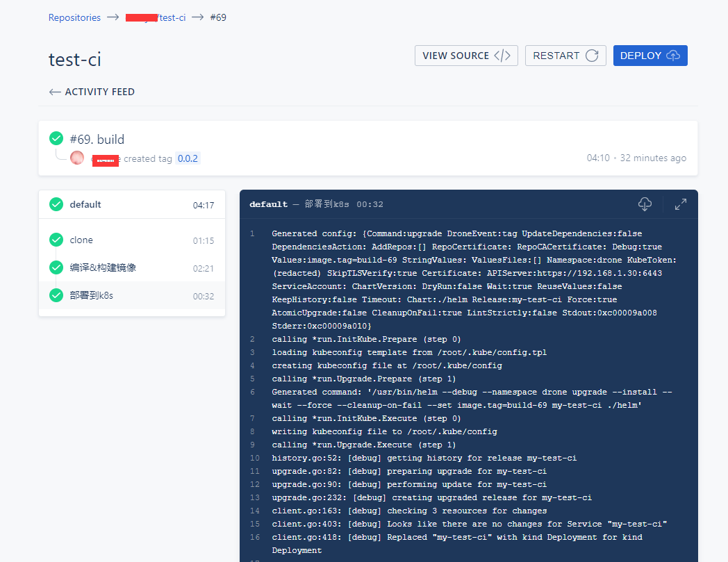The image size is (728, 562).
Task: Click the green success check beside #69 build
Action: click(x=56, y=138)
